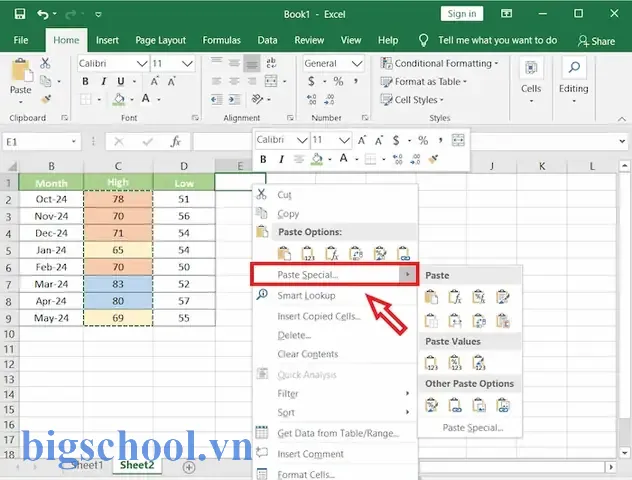Apply ribbon Font Color A button
The height and width of the screenshot is (480, 632).
(146, 99)
